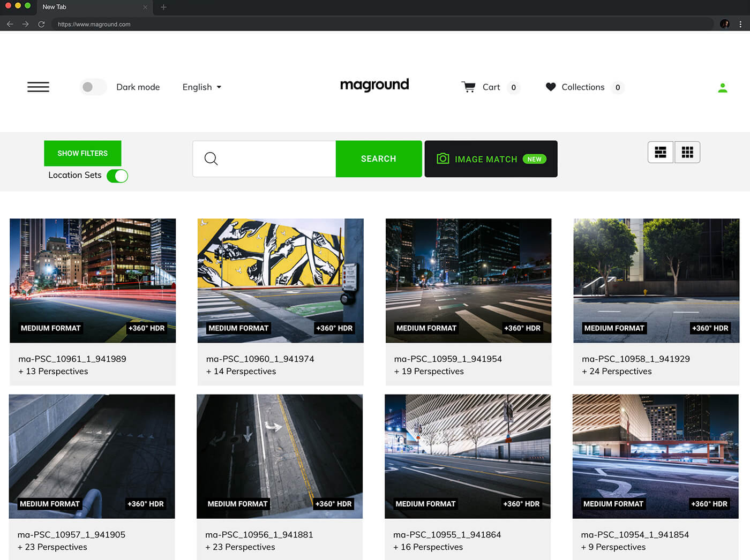Viewport: 750px width, 560px height.
Task: Open Collections via the heart icon
Action: pos(550,87)
